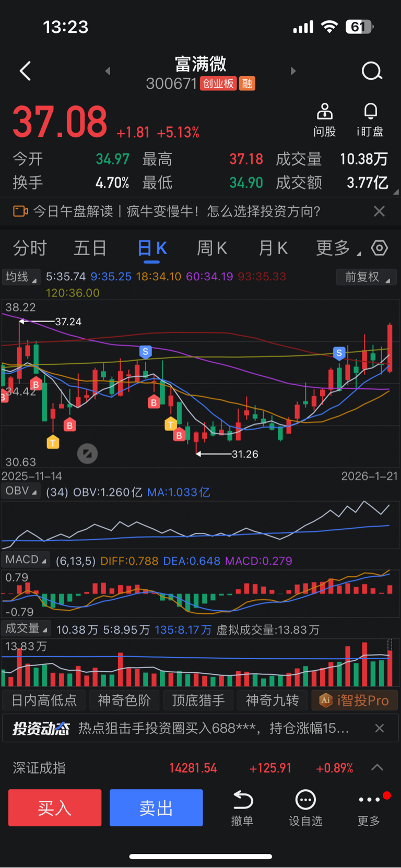Image resolution: width=401 pixels, height=868 pixels.
Task: Tap the 顶底猎手 button
Action: (198, 700)
